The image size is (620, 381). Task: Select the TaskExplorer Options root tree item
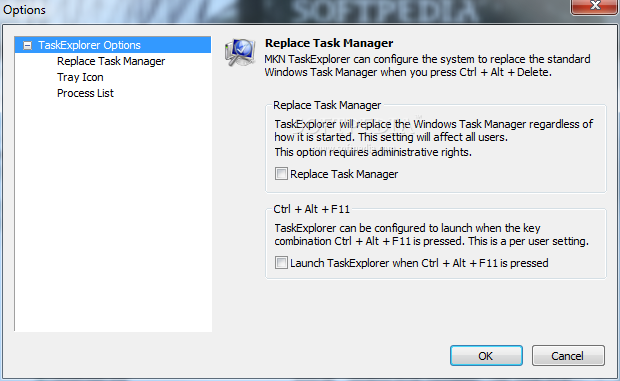(89, 45)
